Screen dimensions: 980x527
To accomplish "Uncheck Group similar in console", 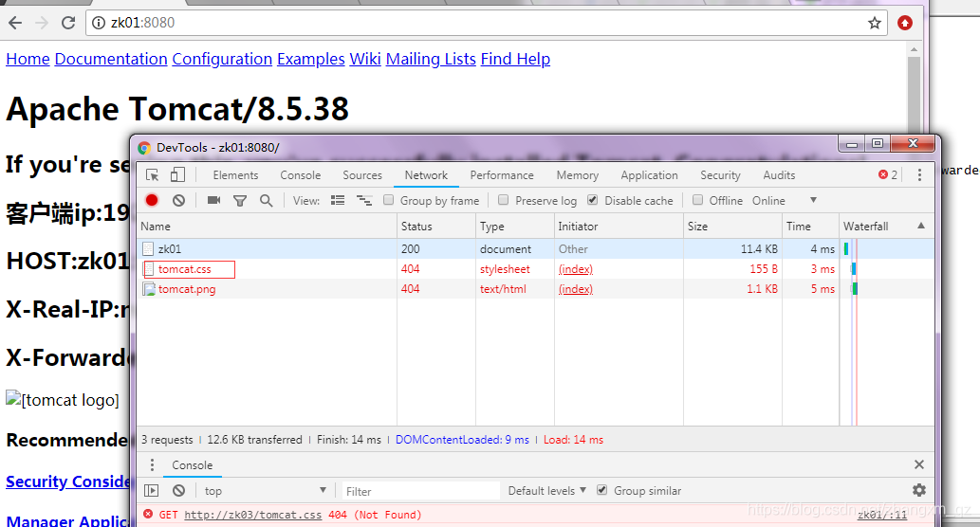I will [601, 489].
